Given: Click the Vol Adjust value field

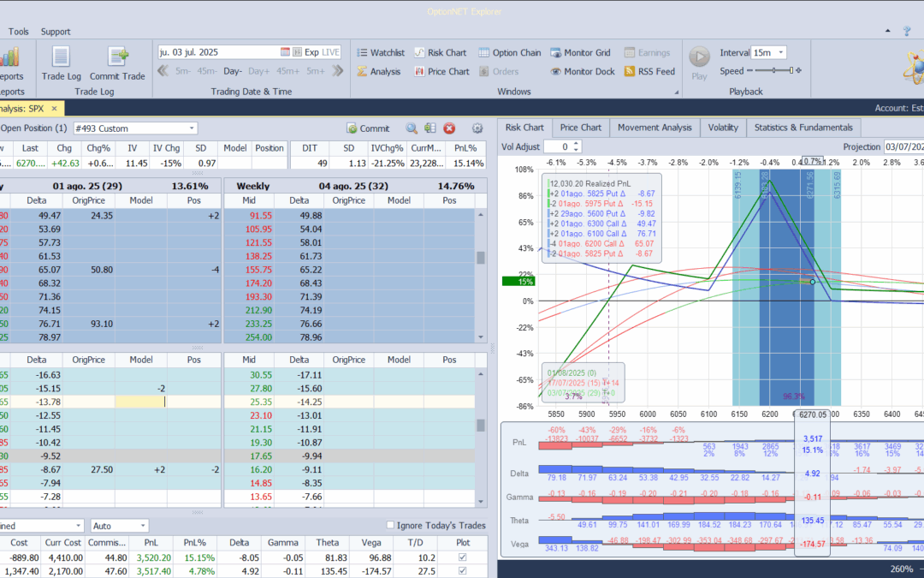Looking at the screenshot, I should pos(558,147).
